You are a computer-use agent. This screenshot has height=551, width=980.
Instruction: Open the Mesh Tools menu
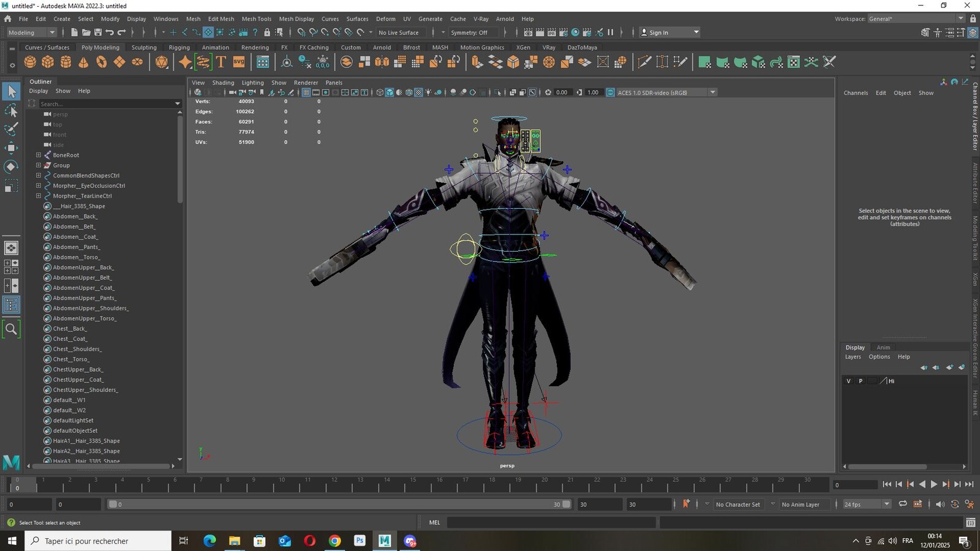tap(256, 19)
